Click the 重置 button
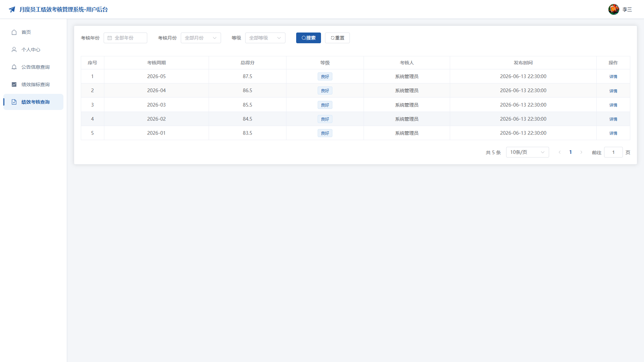This screenshot has width=644, height=362. [x=337, y=38]
